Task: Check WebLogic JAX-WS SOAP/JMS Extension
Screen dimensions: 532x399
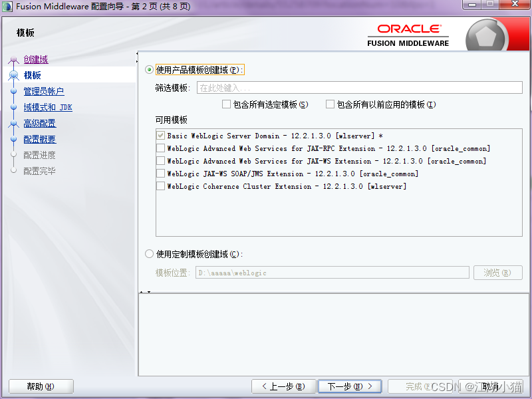Action: 160,174
